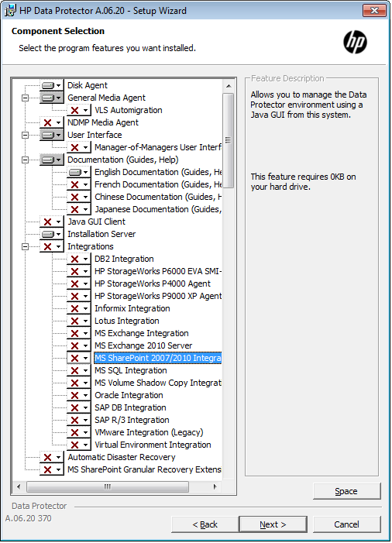The height and width of the screenshot is (543, 392).
Task: Select the Installation Server feature
Action: (101, 234)
